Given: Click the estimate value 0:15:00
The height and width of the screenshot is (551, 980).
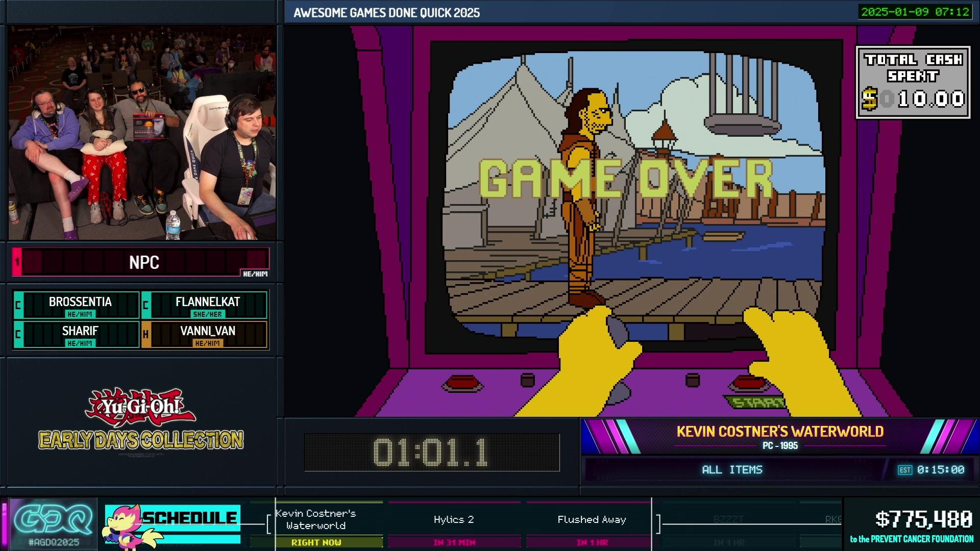Looking at the screenshot, I should coord(941,470).
